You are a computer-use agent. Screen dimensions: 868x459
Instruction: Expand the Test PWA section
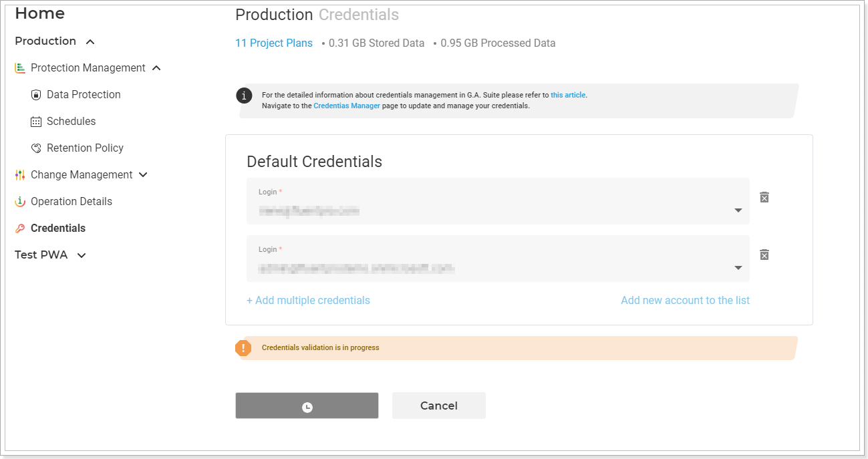(82, 255)
